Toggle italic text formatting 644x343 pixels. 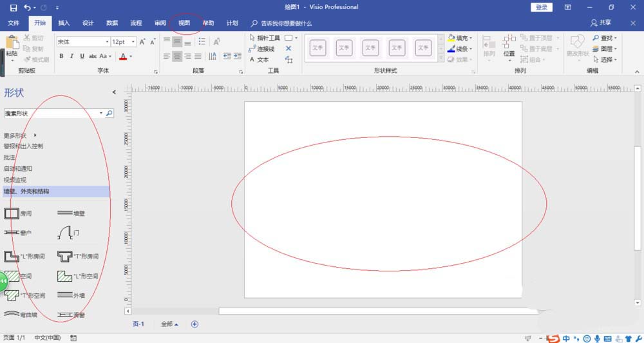tap(71, 56)
